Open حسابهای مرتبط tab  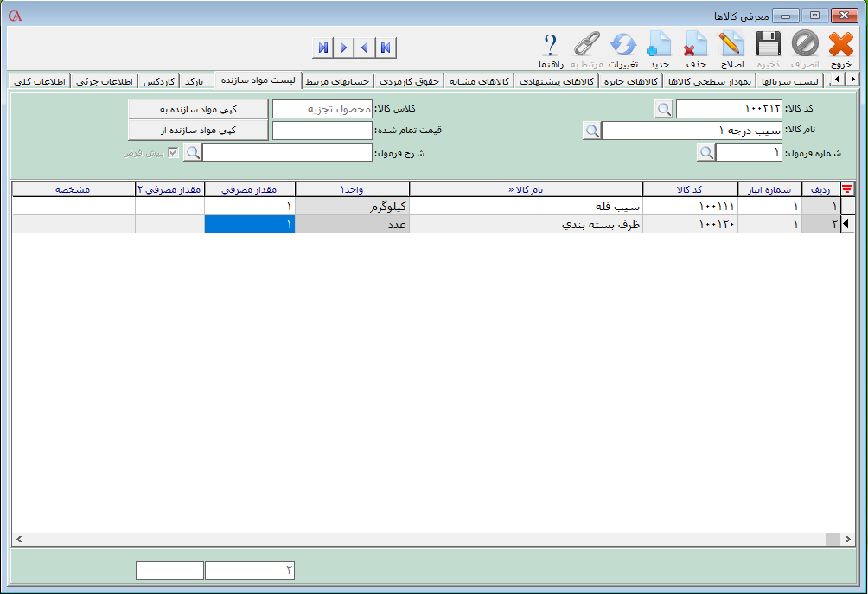(x=338, y=81)
